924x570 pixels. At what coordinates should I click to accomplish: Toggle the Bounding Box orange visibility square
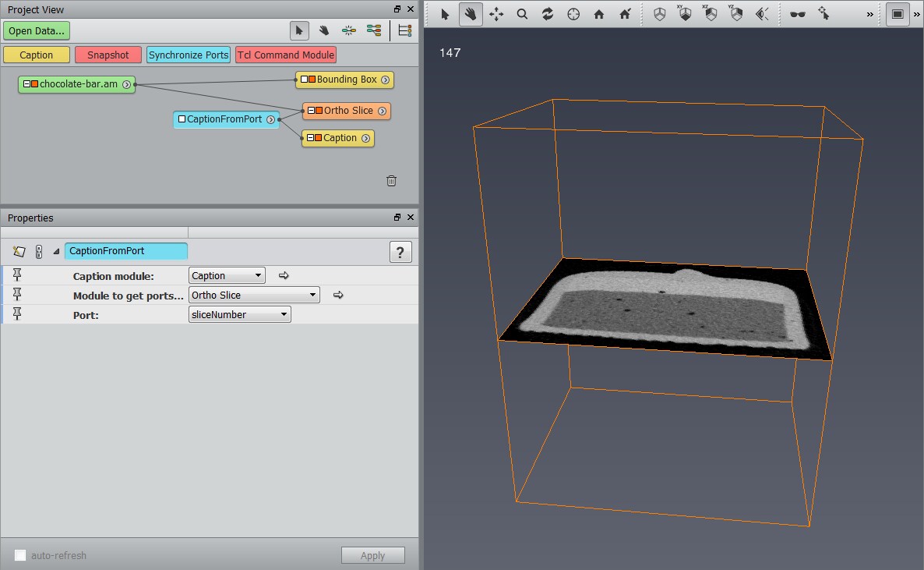click(312, 80)
